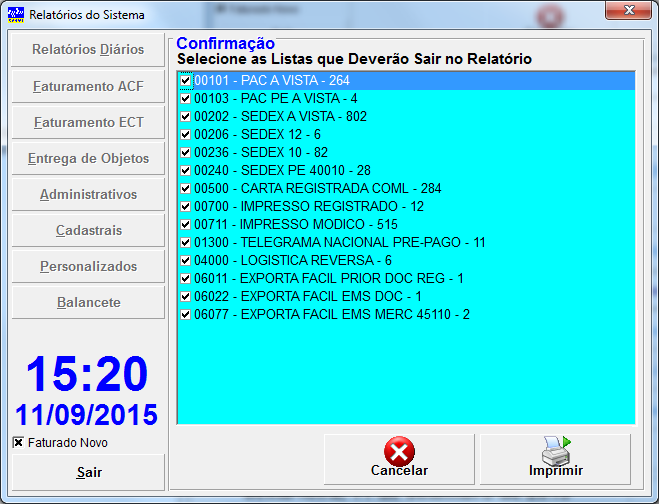
Task: Click the printer Imprimir icon
Action: 556,451
